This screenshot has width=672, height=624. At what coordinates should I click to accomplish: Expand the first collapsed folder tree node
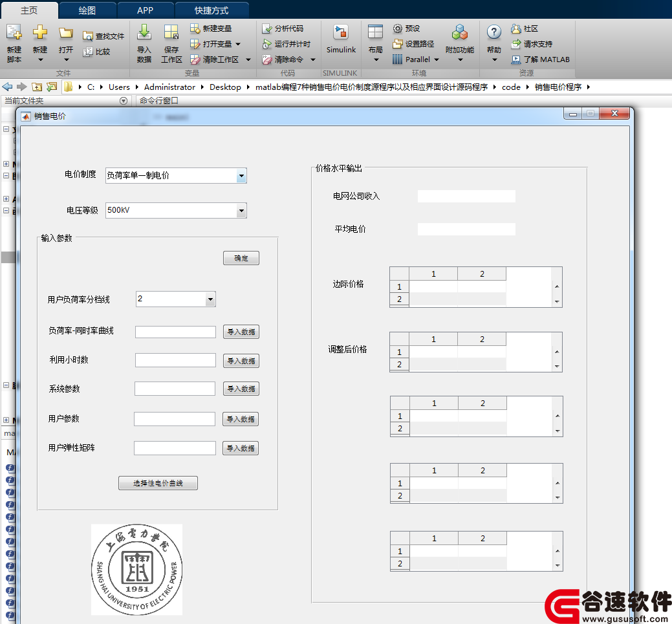(x=6, y=164)
